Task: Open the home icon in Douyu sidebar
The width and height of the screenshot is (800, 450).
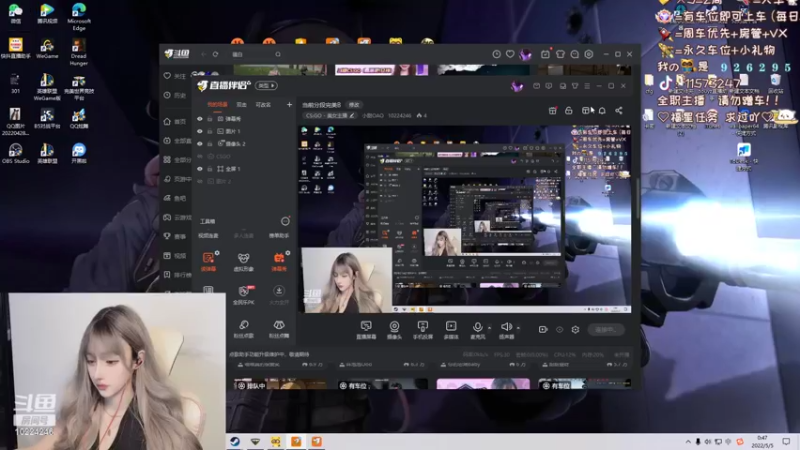Action: click(x=167, y=121)
